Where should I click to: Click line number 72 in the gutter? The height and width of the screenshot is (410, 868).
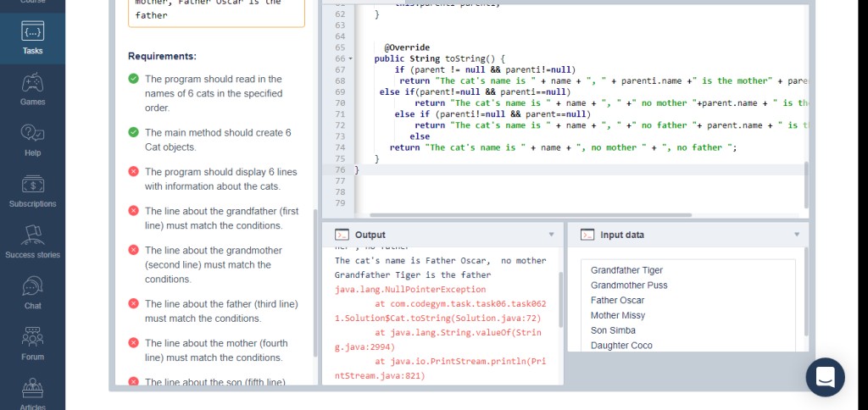340,125
